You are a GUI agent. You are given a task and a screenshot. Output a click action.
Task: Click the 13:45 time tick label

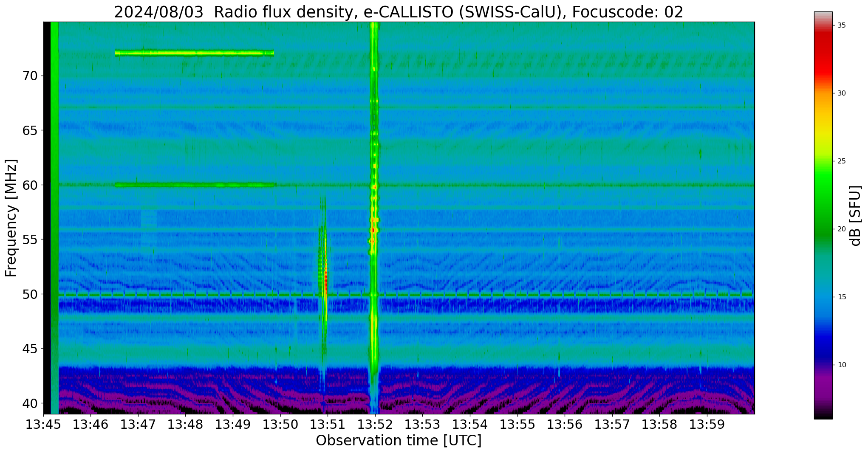43,424
